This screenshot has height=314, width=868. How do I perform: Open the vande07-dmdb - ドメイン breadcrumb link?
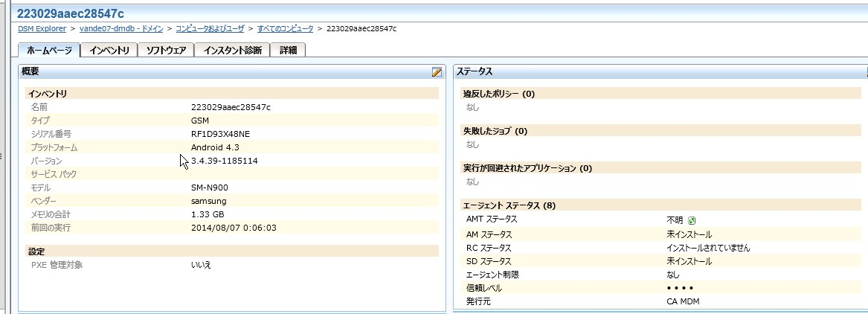(x=121, y=29)
